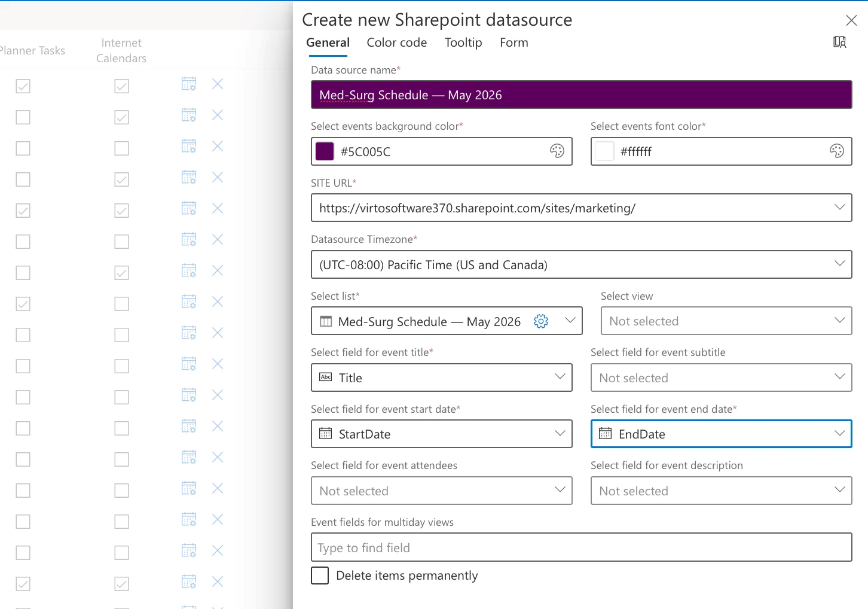Click calendar settings icon in eighth background row
The width and height of the screenshot is (868, 609).
tap(189, 302)
